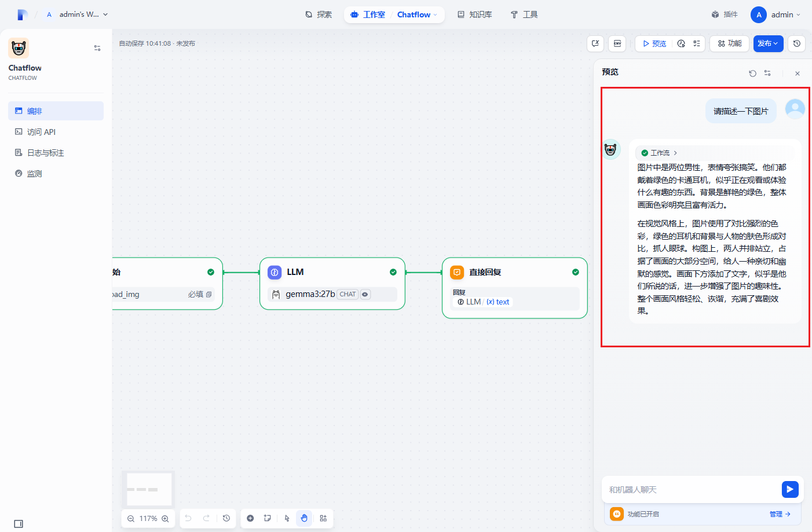Click the Dify logo in the top bar

tap(23, 14)
